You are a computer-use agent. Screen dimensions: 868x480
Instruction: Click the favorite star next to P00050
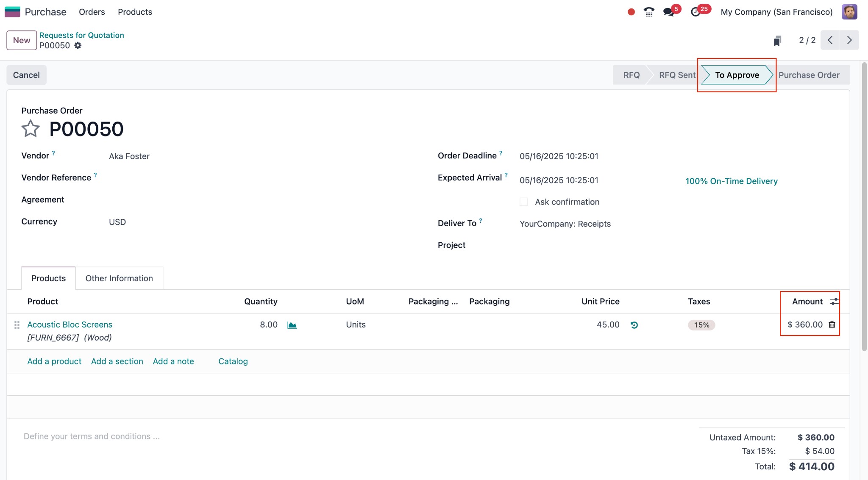point(31,129)
